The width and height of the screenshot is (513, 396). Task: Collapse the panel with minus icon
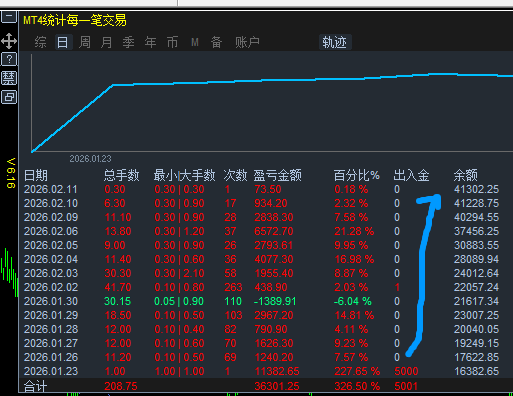pyautogui.click(x=9, y=16)
